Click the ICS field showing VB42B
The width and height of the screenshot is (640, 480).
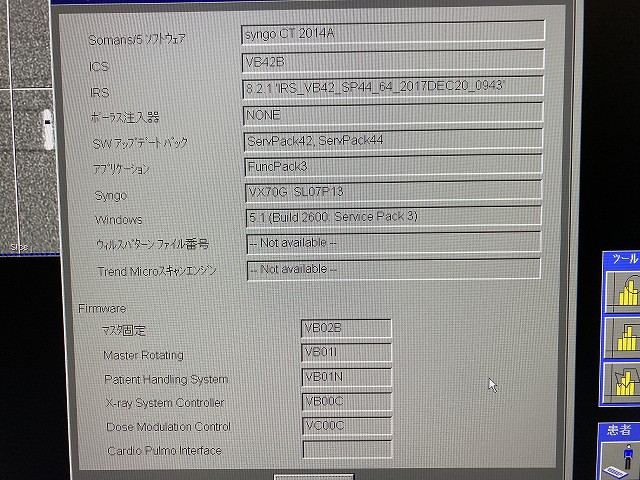coord(393,61)
